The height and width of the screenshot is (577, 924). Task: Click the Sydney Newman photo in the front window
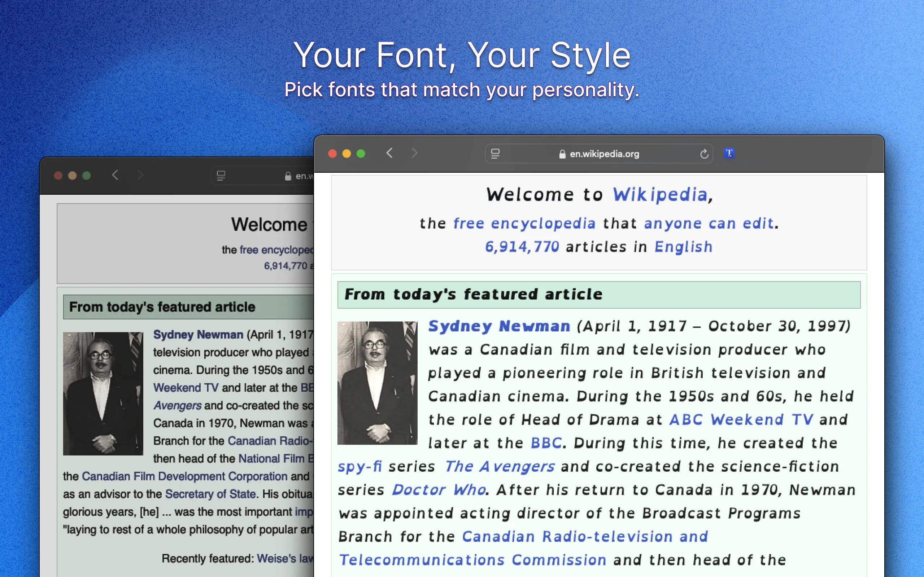point(377,383)
